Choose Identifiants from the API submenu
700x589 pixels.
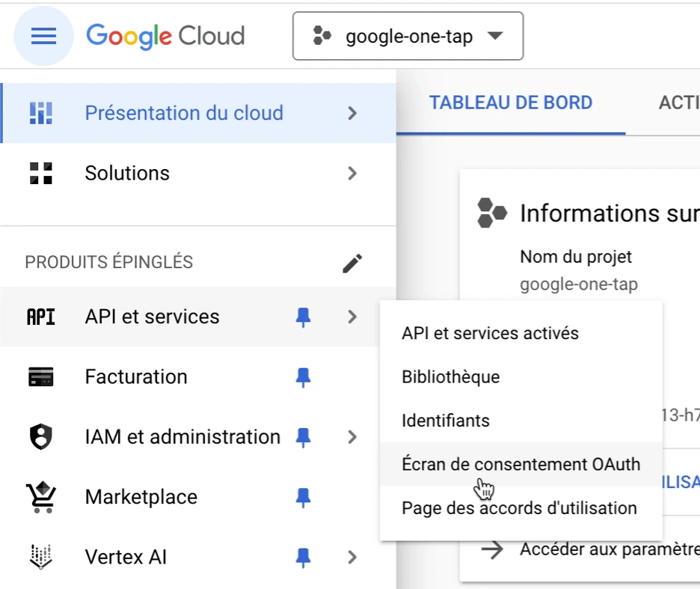(446, 421)
